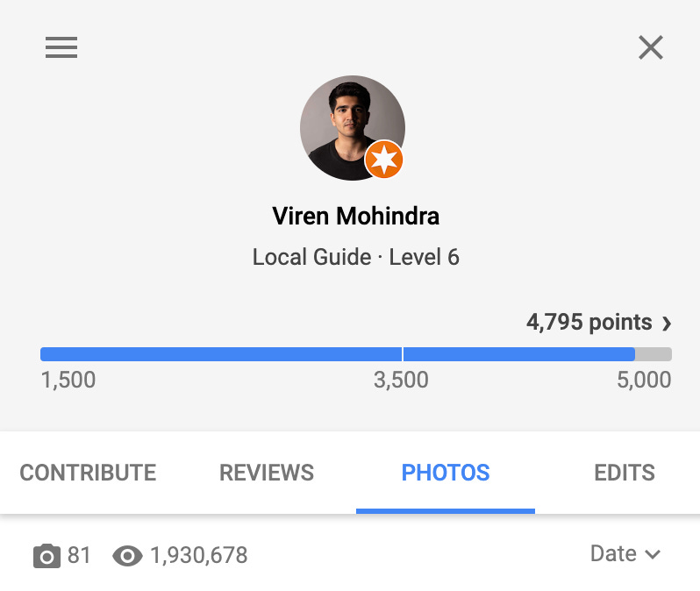Select the Photos tab
Screen dimensions: 700x591
pyautogui.click(x=446, y=474)
